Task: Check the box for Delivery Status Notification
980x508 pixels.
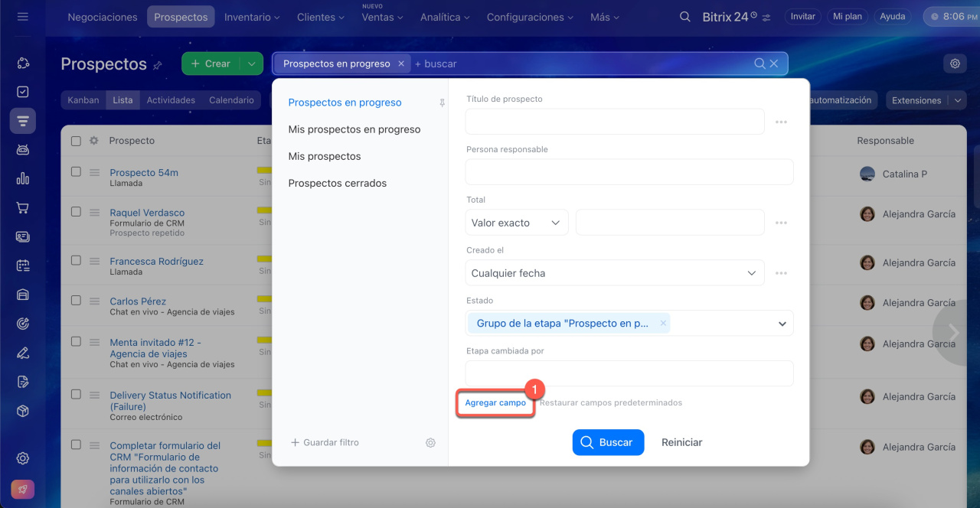Action: [x=76, y=395]
